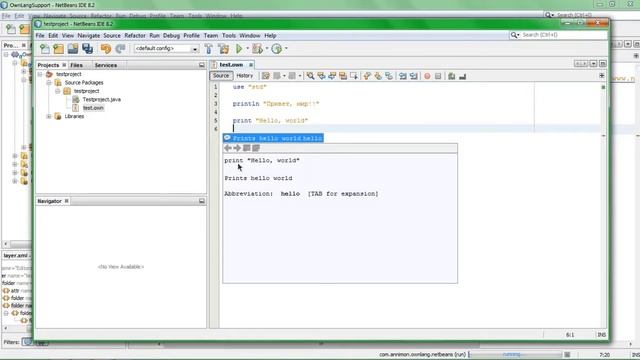This screenshot has height=360, width=640.
Task: Click Shift Line Right icon
Action: click(x=413, y=76)
